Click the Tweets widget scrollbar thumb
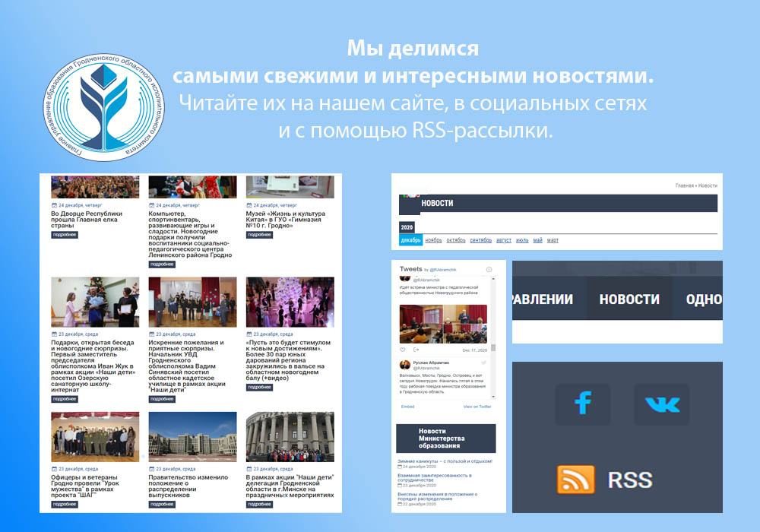Viewport: 760px width, 532px height. (x=493, y=347)
